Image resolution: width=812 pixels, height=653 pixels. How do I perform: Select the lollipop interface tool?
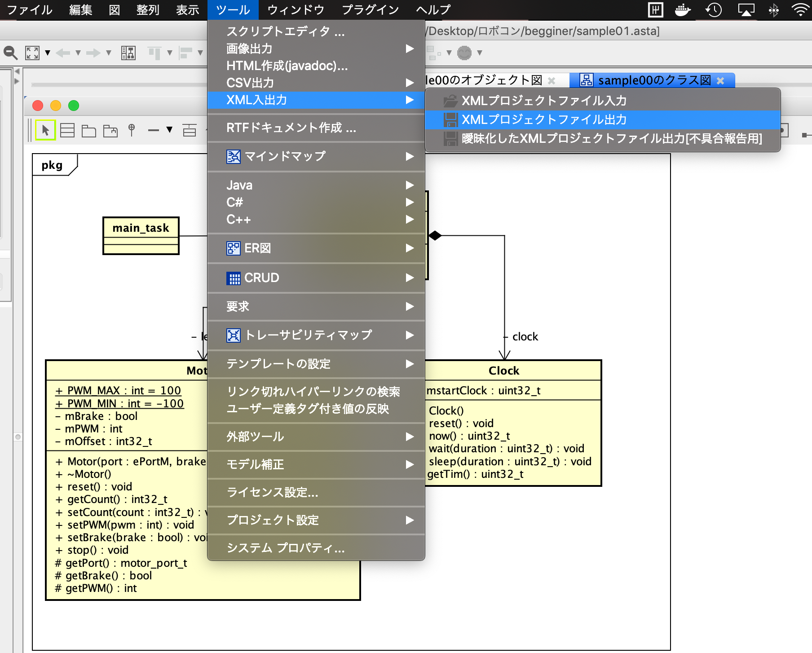click(132, 130)
